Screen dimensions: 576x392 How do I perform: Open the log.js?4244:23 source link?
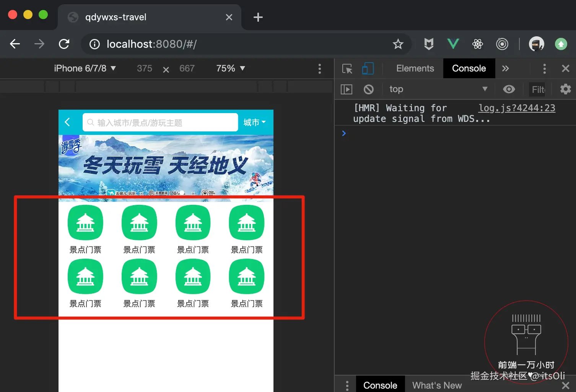click(x=517, y=108)
